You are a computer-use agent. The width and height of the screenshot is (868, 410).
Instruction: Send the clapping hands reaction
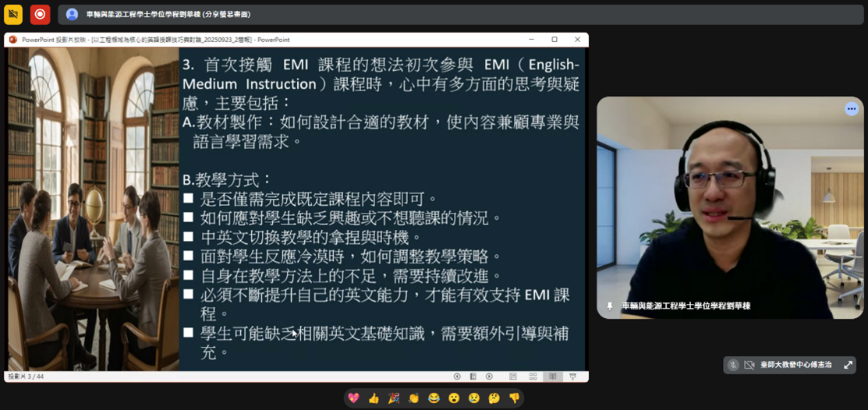click(413, 398)
